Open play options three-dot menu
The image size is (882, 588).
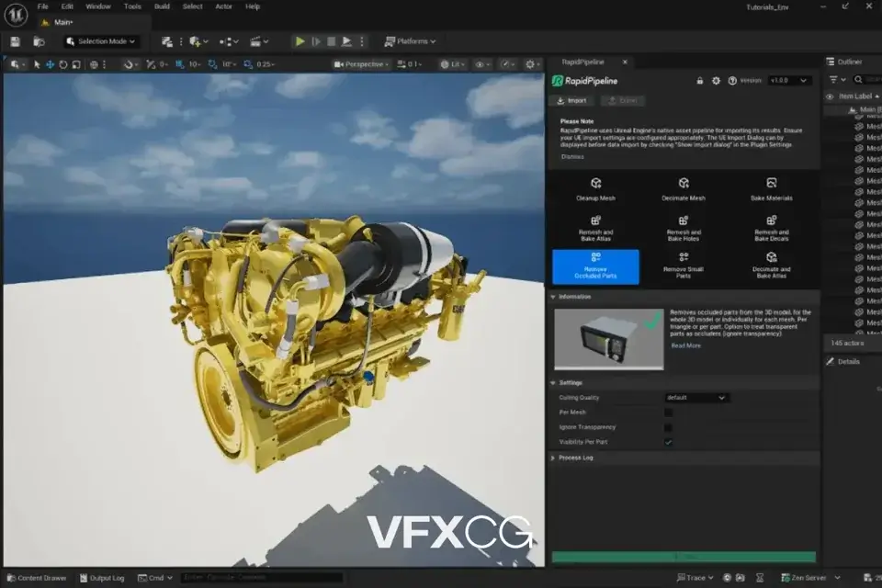click(362, 41)
